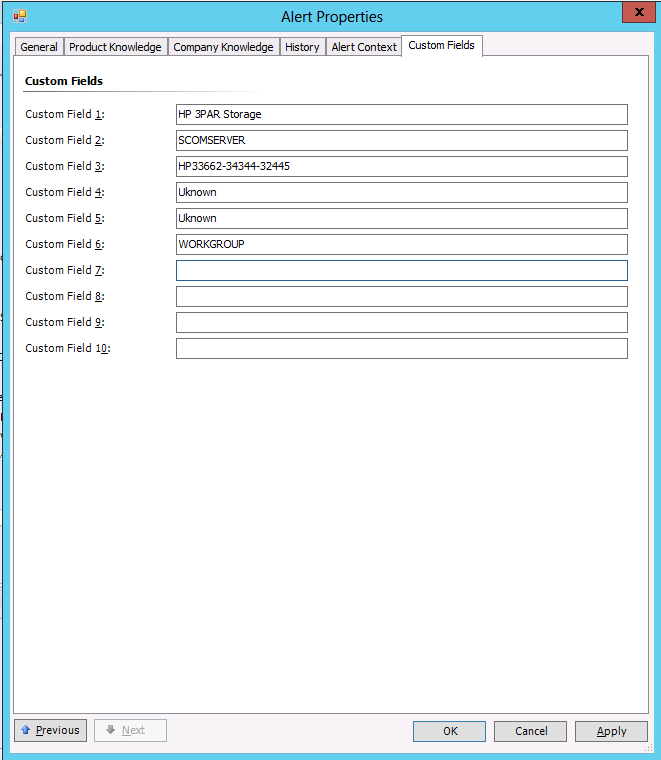Edit Custom Field 6 WORKGROUP value
661x760 pixels.
point(401,244)
